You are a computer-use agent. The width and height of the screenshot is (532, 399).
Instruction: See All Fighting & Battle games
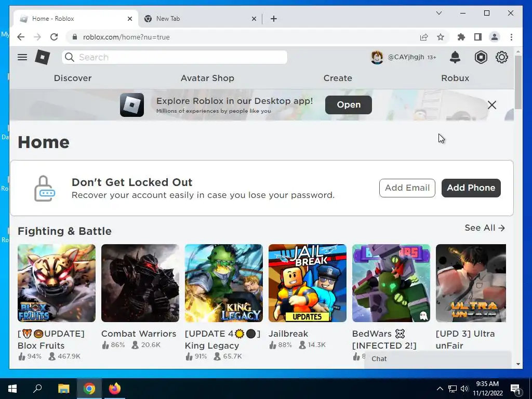[x=485, y=228]
